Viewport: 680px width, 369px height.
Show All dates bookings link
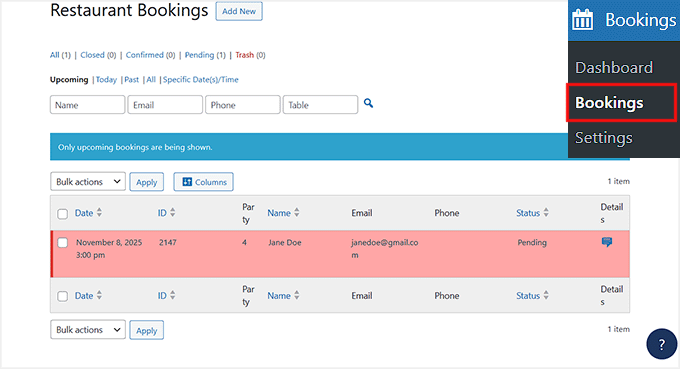(x=151, y=80)
